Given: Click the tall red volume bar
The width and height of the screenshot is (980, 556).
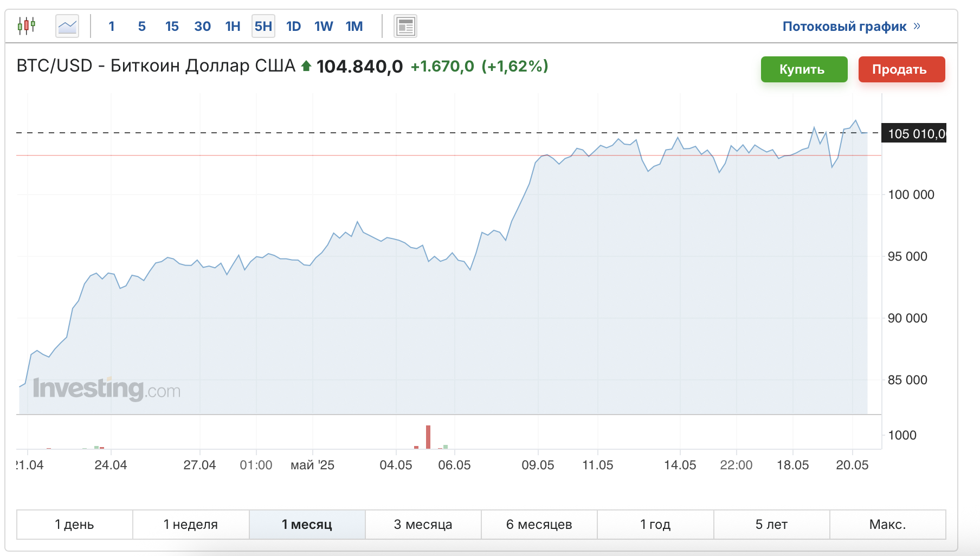Looking at the screenshot, I should point(428,437).
